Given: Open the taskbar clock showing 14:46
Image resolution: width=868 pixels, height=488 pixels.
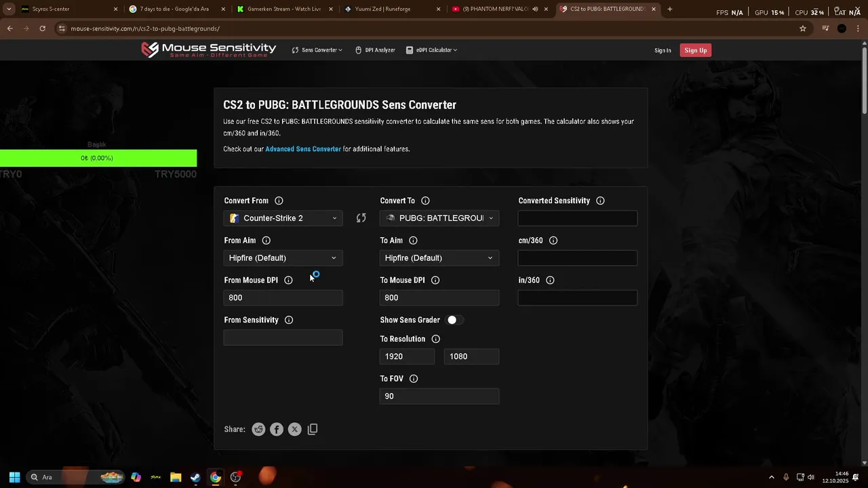Looking at the screenshot, I should click(x=835, y=477).
